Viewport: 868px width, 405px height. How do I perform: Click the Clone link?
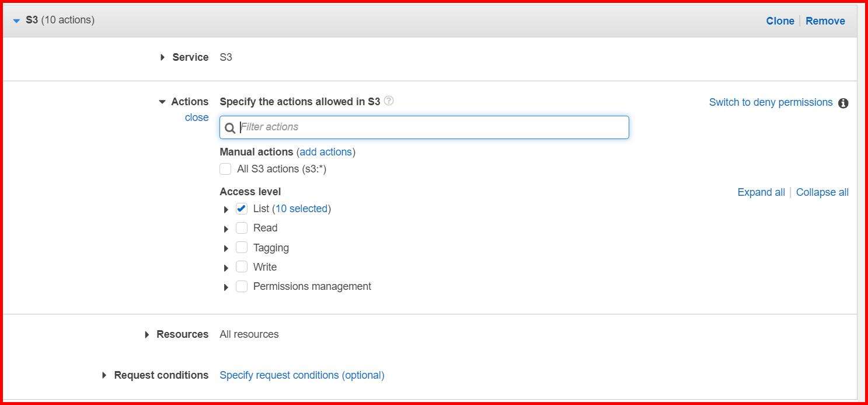(x=780, y=21)
